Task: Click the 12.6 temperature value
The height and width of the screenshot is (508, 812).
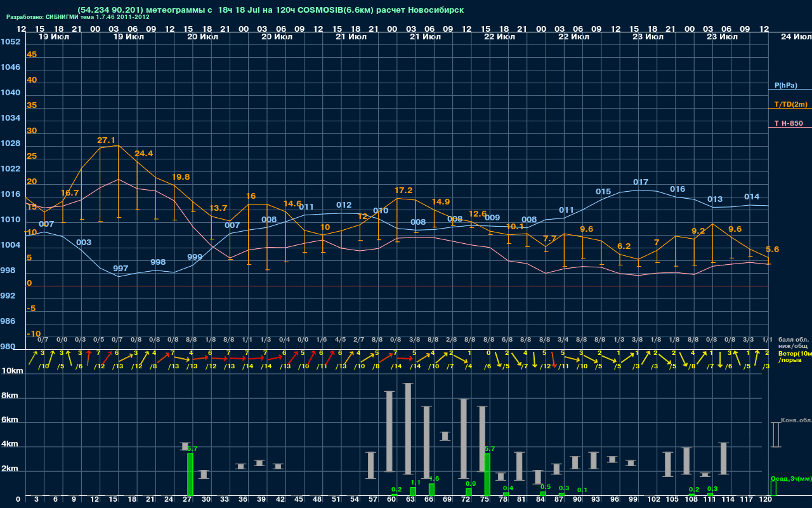Action: click(478, 214)
